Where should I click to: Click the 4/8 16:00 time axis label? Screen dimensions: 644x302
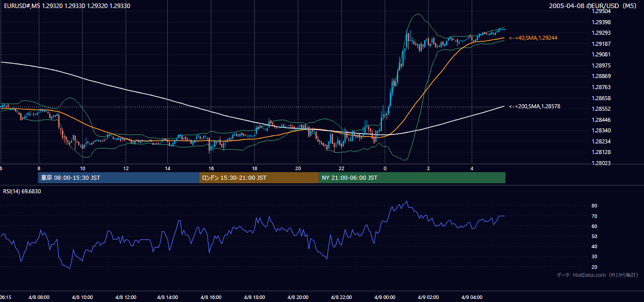click(212, 297)
